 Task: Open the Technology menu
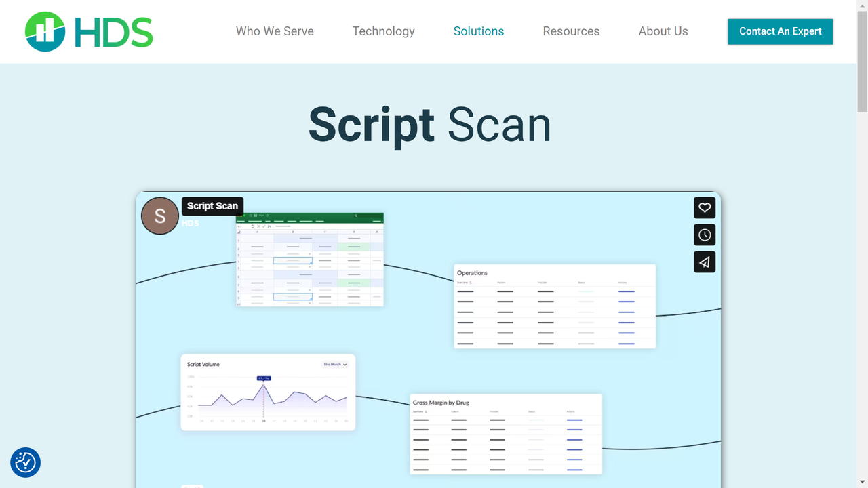384,31
